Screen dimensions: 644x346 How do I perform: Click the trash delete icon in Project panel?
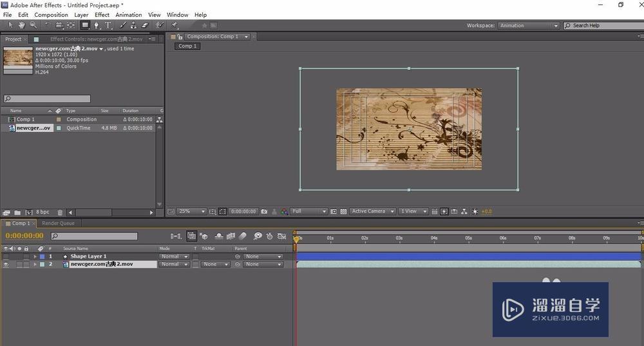pyautogui.click(x=60, y=213)
